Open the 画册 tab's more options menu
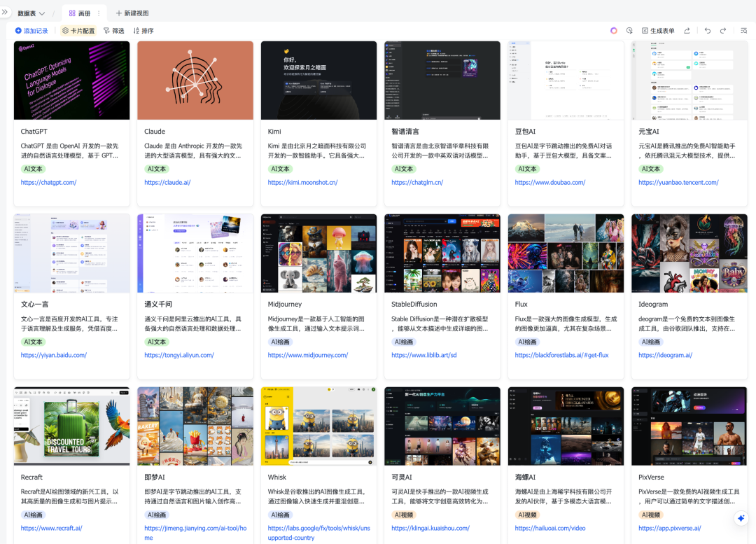The height and width of the screenshot is (544, 756). click(x=99, y=13)
